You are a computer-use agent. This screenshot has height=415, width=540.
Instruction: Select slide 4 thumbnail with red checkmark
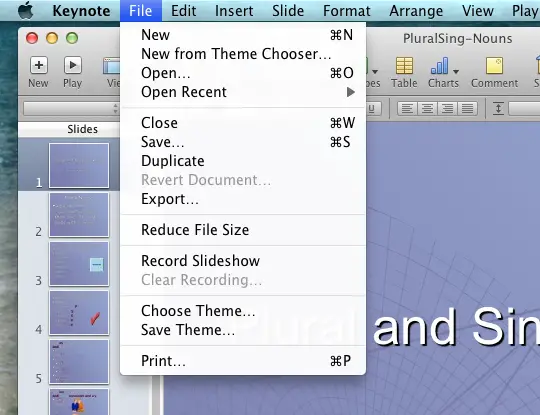(x=79, y=313)
